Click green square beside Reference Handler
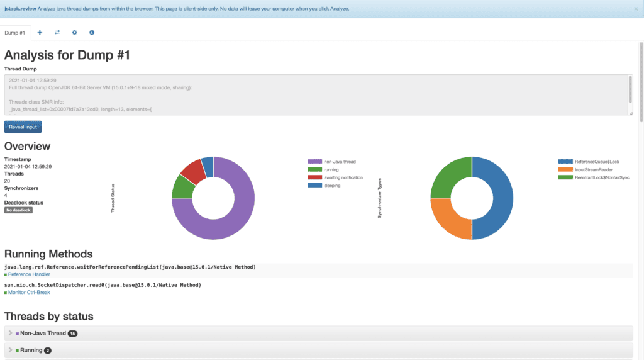Screen dimensions: 644x360 (6, 274)
